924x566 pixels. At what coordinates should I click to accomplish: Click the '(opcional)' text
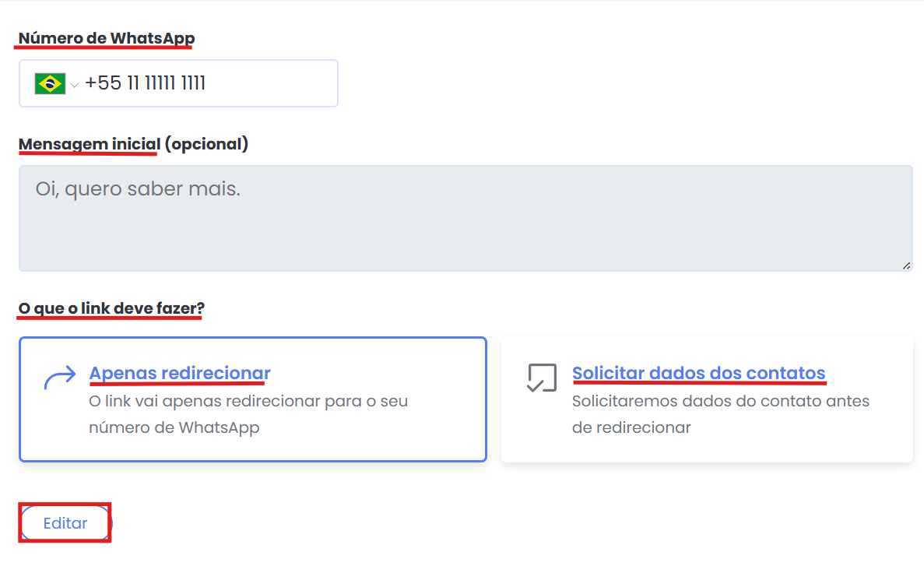(206, 144)
